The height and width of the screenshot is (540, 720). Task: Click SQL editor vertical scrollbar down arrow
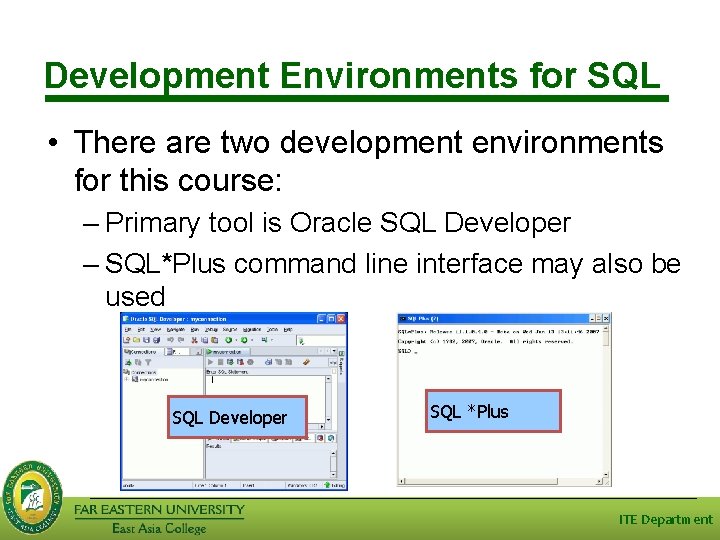(x=328, y=420)
